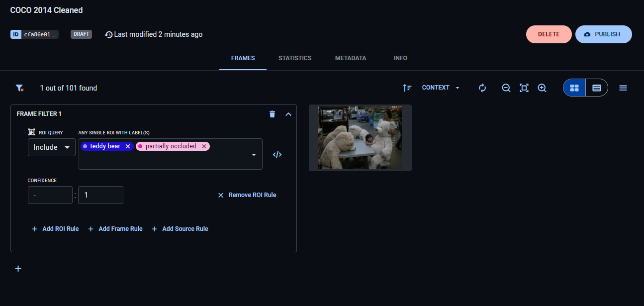Click the sort order icon
The width and height of the screenshot is (644, 306).
pyautogui.click(x=407, y=88)
